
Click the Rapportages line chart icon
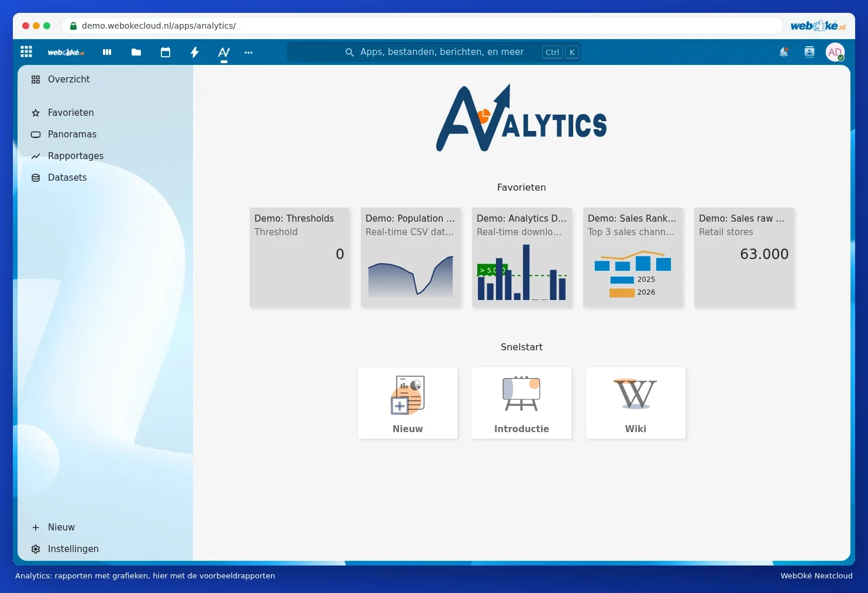tap(36, 156)
